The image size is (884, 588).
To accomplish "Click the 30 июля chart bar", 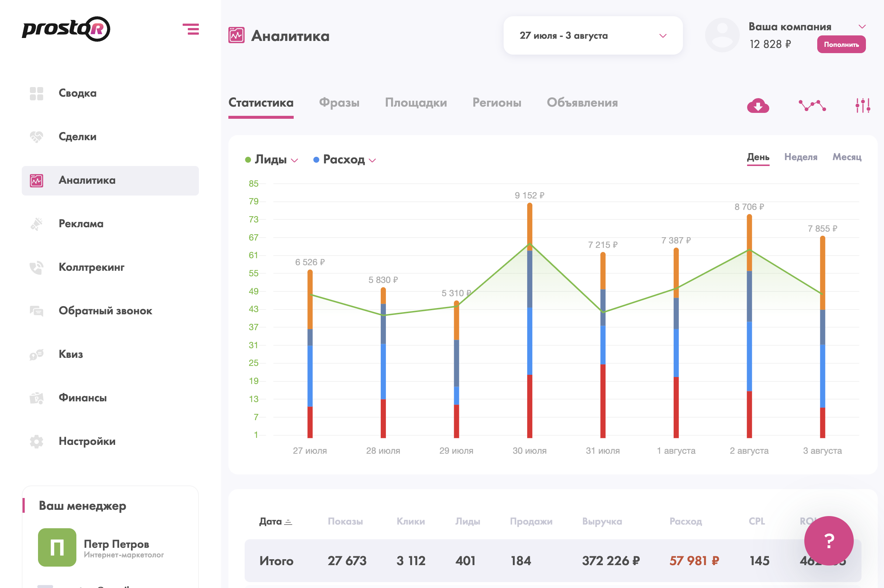I will coord(529,322).
